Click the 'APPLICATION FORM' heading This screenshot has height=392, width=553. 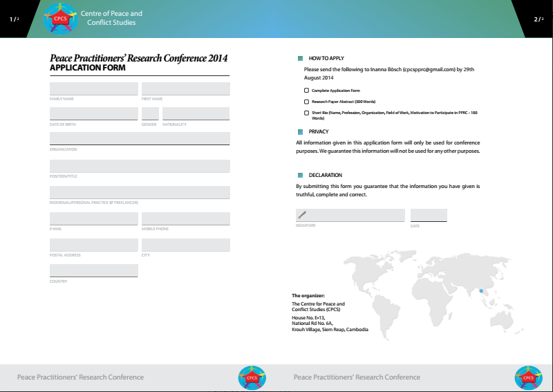click(88, 68)
